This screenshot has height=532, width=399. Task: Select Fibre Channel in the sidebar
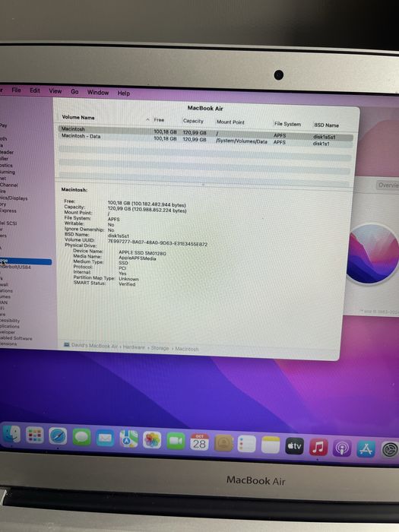tap(9, 185)
